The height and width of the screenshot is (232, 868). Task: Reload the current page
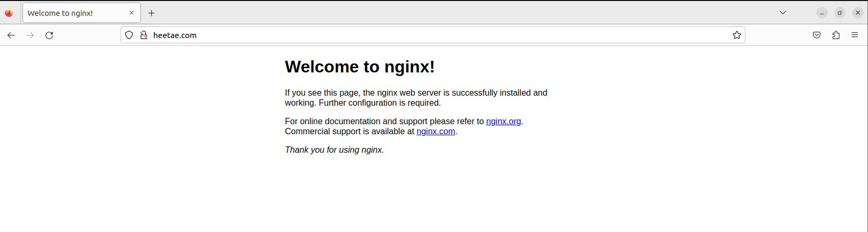coord(49,35)
